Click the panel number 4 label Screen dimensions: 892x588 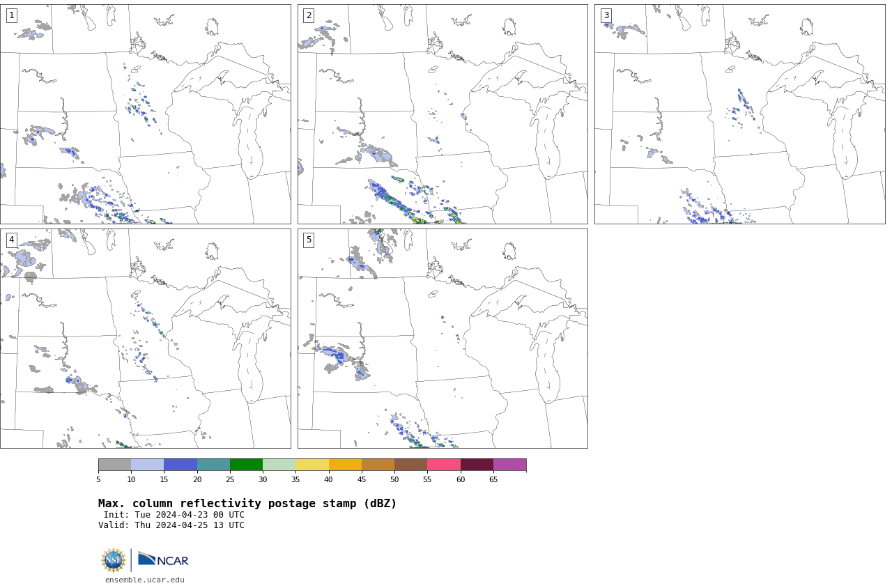pos(11,240)
